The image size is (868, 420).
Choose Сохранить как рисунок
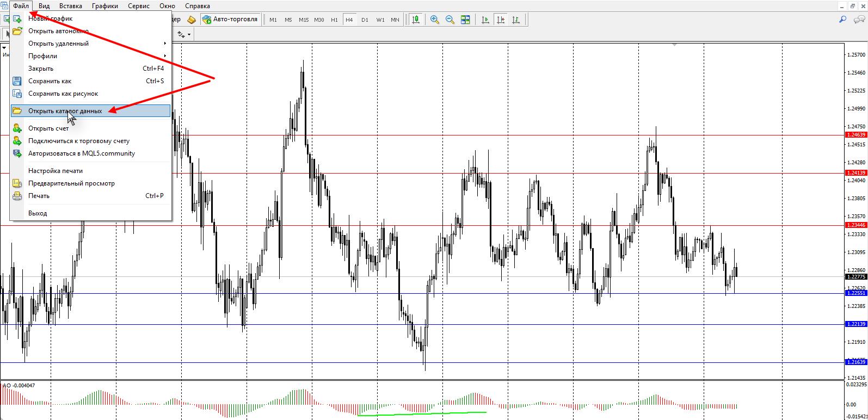pyautogui.click(x=63, y=94)
